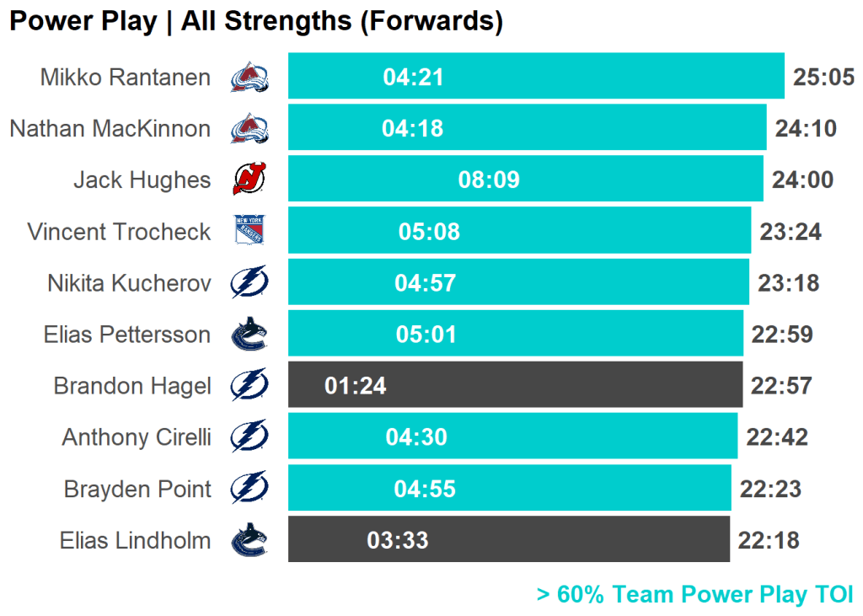This screenshot has height=616, width=863.
Task: Click the Rangers logo beside Vincent Trocheck
Action: pyautogui.click(x=249, y=231)
